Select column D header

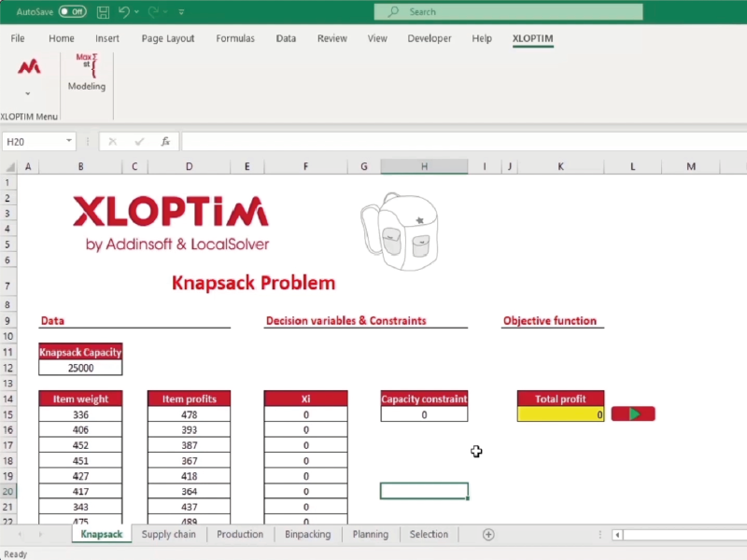coord(190,167)
